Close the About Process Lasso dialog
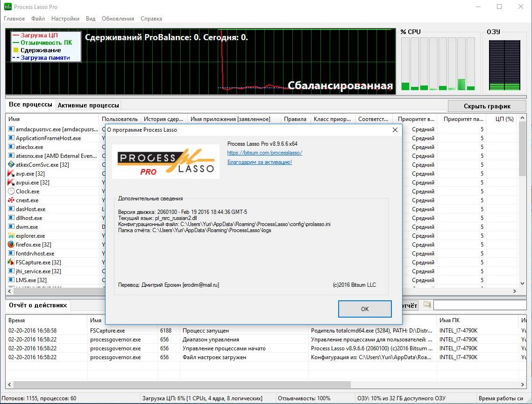 395,129
